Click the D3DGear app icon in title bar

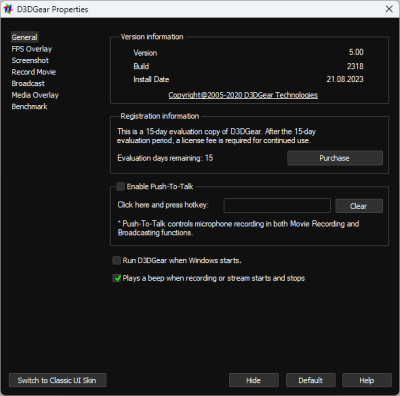click(x=8, y=9)
